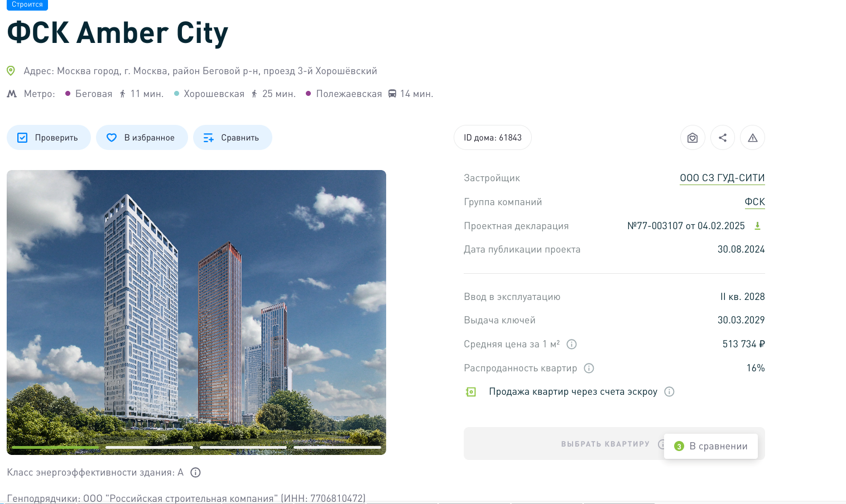Click the Генподрядчики contractor text
846x504 pixels.
tap(186, 498)
